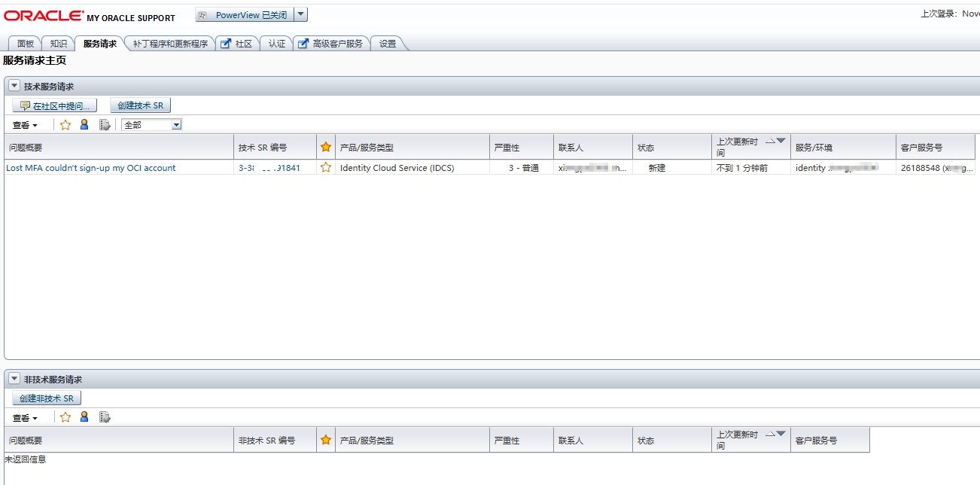Click the person icon in 技术服务请求 toolbar
Image resolution: width=980 pixels, height=485 pixels.
coord(84,125)
